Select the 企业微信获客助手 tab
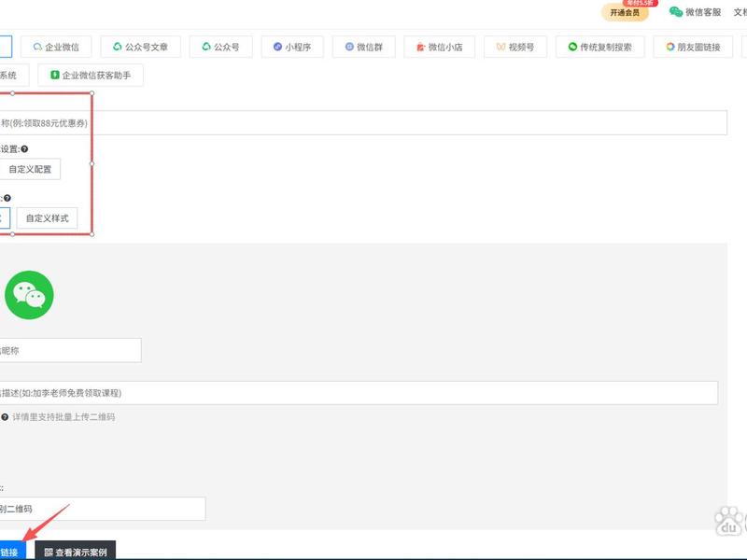Viewport: 747px width, 560px height. pos(91,76)
